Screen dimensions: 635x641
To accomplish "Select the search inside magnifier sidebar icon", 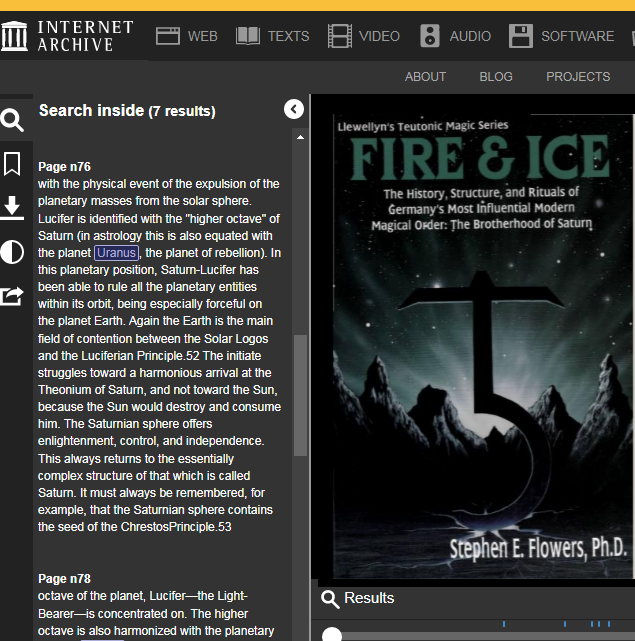I will 12,120.
